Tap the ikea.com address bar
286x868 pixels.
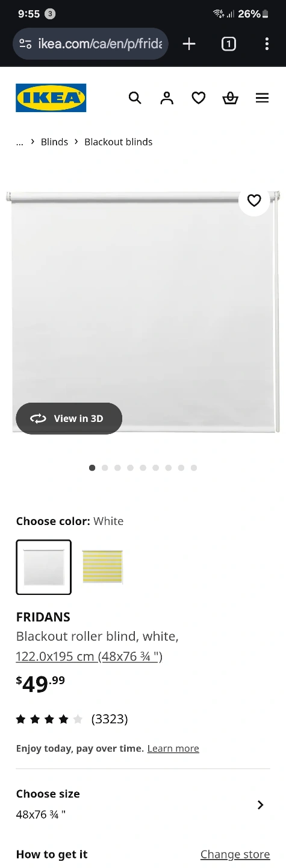[x=90, y=44]
